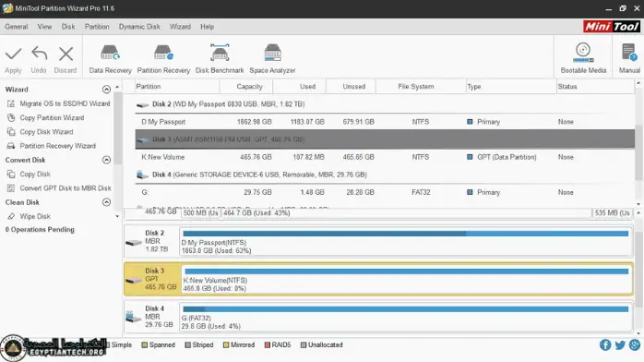This screenshot has height=362, width=644.
Task: Click the Wipe Disk eraser icon
Action: (11, 216)
